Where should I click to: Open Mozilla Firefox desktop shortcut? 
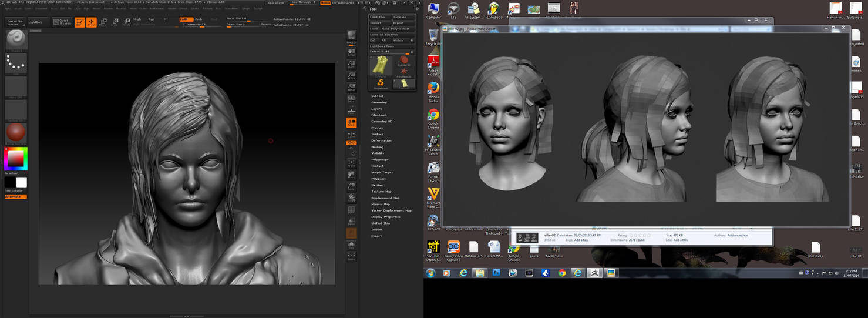433,91
